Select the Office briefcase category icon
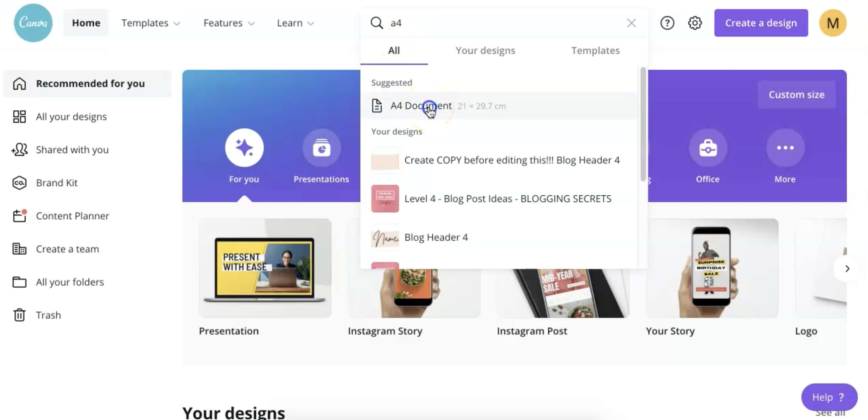The height and width of the screenshot is (420, 868). [708, 148]
